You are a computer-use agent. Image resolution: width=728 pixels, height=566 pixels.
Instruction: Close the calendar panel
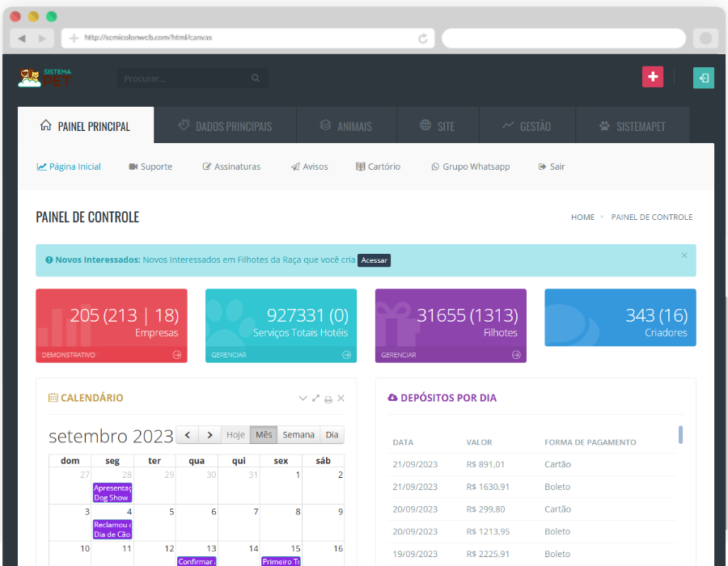(x=341, y=399)
